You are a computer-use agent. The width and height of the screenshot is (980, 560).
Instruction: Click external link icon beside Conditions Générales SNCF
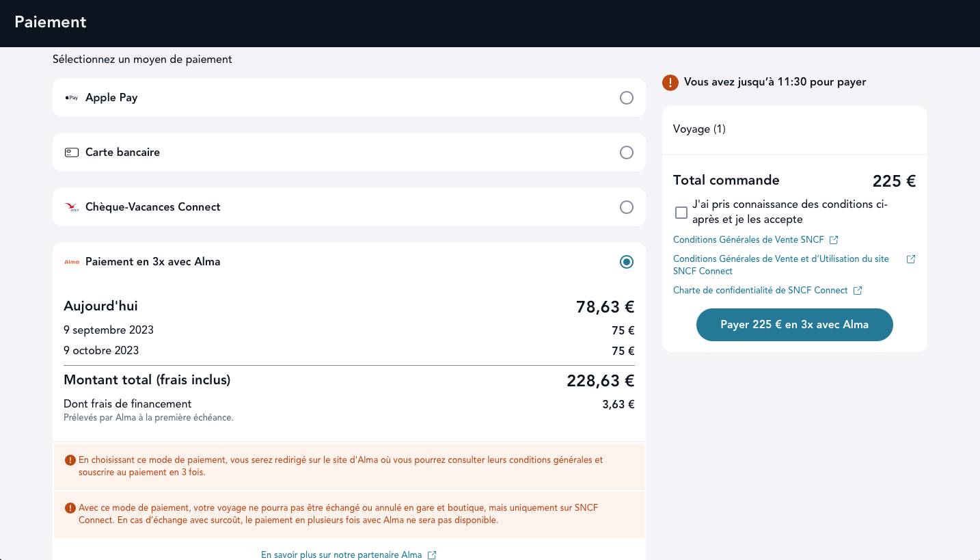(834, 240)
